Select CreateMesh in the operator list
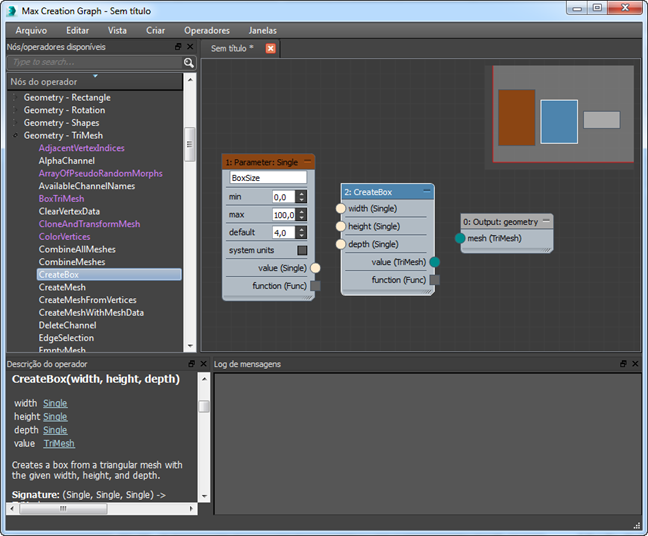Screen dimensions: 648x536 pos(62,287)
